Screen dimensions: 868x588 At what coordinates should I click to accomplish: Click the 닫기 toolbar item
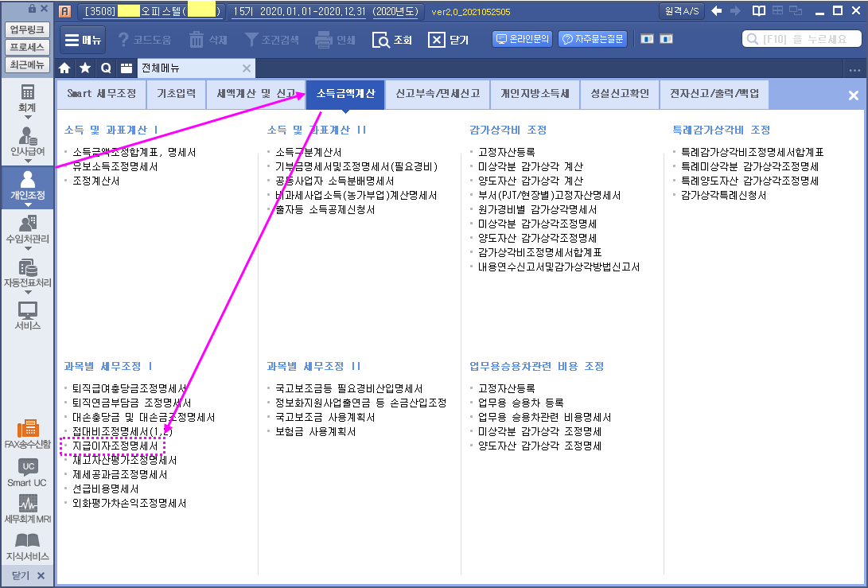[449, 40]
